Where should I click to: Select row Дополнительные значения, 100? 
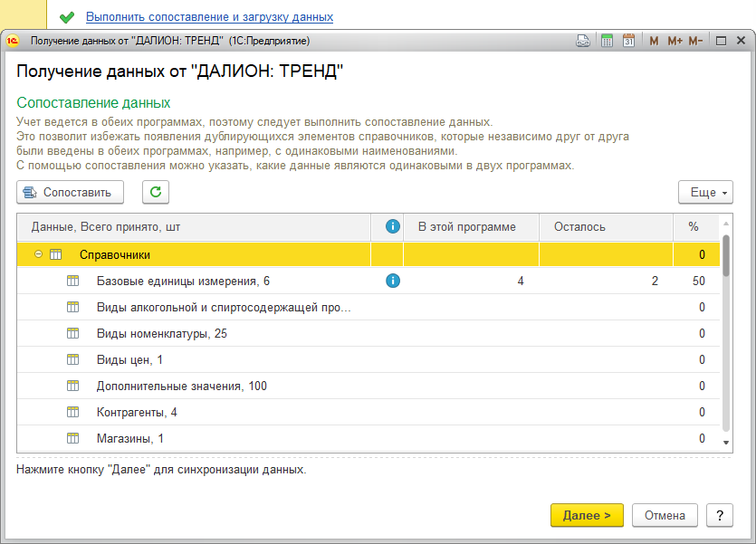[x=368, y=386]
